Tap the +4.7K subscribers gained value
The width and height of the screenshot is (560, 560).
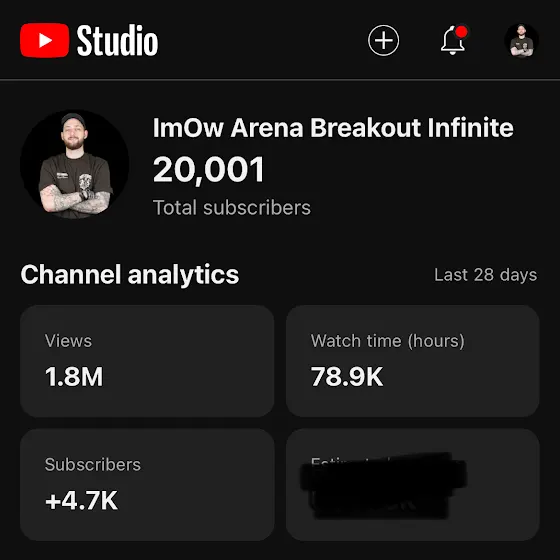(81, 501)
